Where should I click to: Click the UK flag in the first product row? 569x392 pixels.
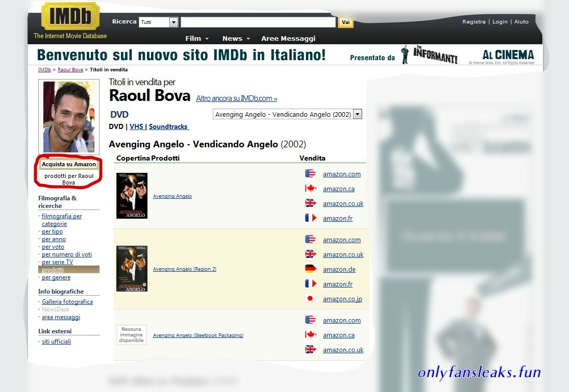click(310, 203)
